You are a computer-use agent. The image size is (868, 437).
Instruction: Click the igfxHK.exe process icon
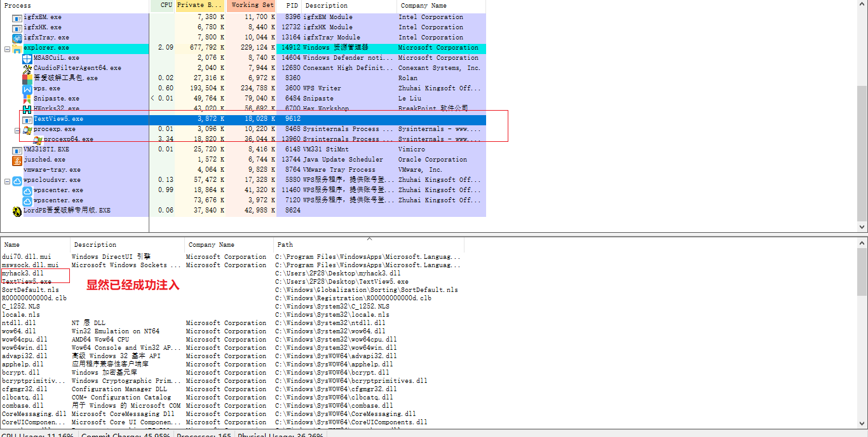pyautogui.click(x=17, y=27)
